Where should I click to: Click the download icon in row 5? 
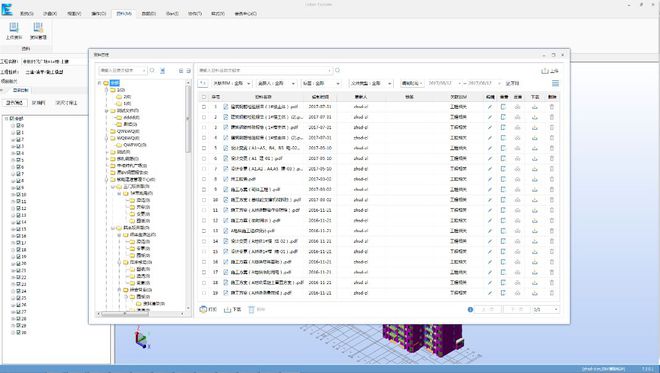[x=535, y=148]
